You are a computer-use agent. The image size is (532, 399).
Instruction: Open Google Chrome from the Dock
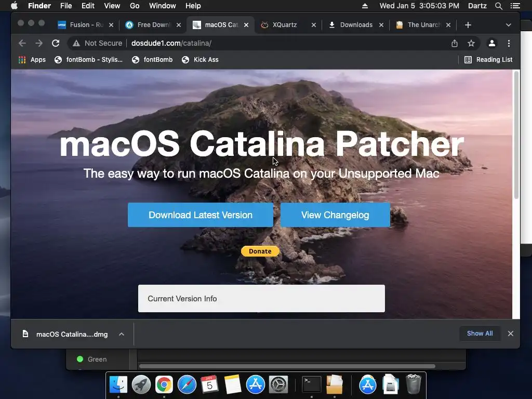pyautogui.click(x=164, y=385)
